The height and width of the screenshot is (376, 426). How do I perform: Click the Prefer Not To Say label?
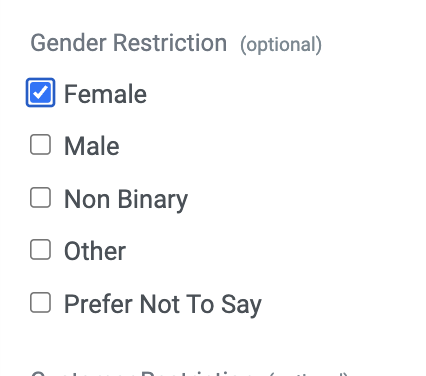pos(163,304)
